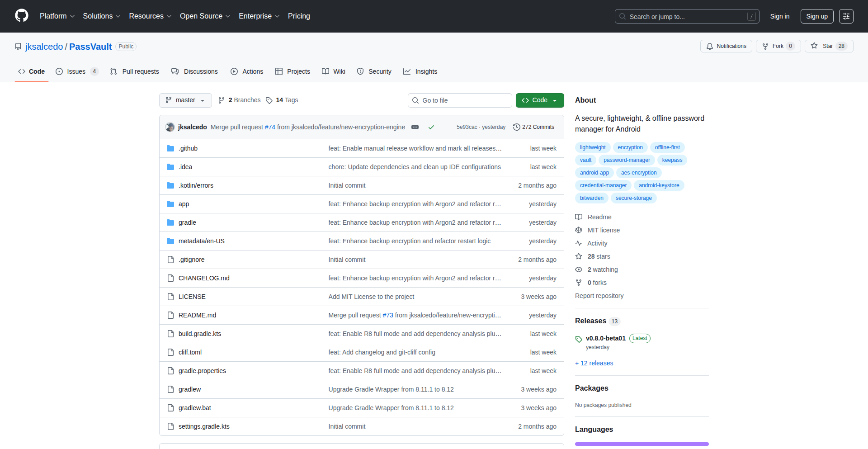
Task: Click the notifications bell icon
Action: (710, 46)
